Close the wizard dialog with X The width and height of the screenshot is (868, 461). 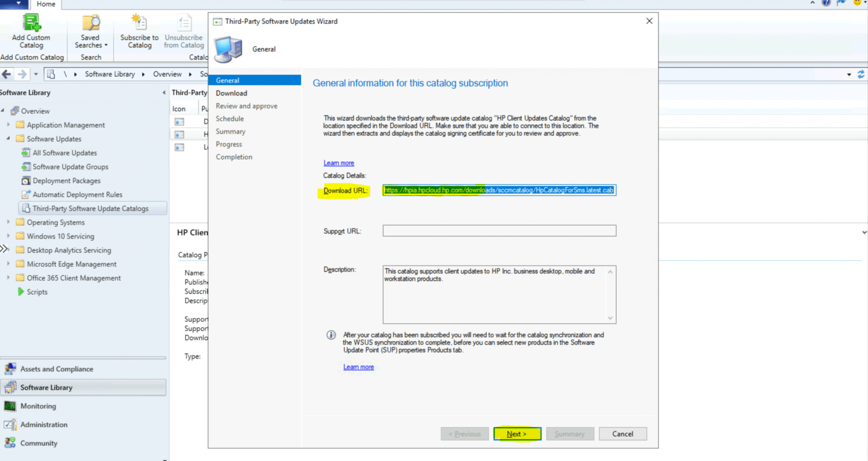coord(649,21)
